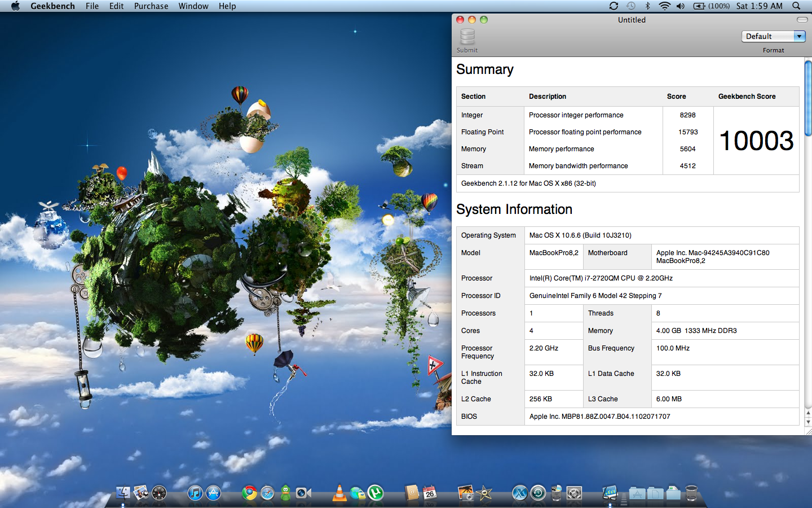Launch Google Chrome from the dock
This screenshot has height=508, width=812.
(249, 493)
